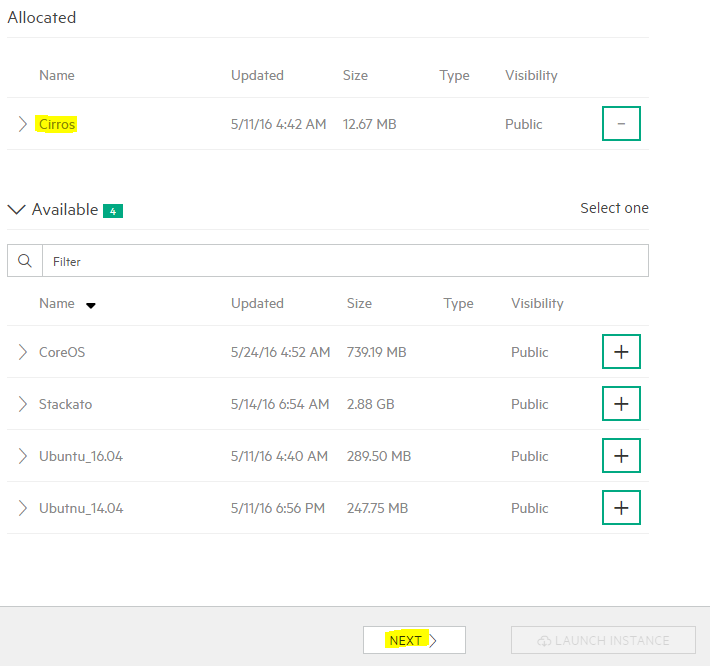Sort the Available list by Name arrow
Viewport: 710px width, 666px height.
[x=91, y=306]
